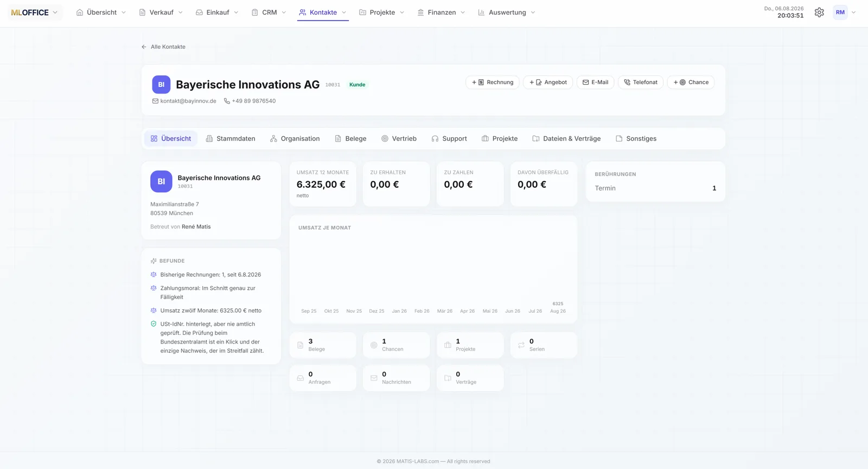868x469 pixels.
Task: Click the E-Mail action button
Action: [x=595, y=83]
